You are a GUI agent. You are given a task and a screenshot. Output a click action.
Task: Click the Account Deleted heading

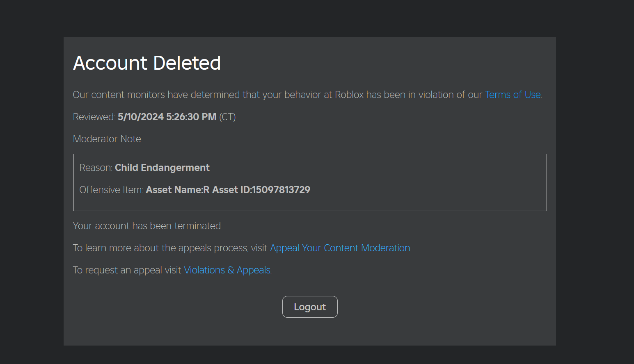coord(146,63)
